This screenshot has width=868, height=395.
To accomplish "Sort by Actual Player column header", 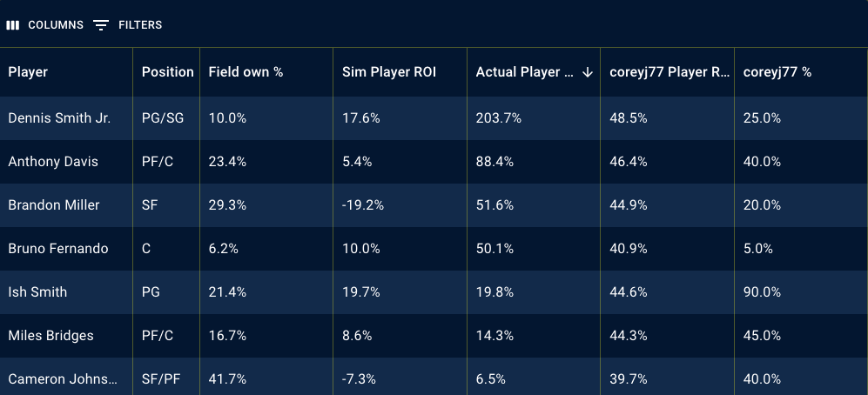I will 524,72.
